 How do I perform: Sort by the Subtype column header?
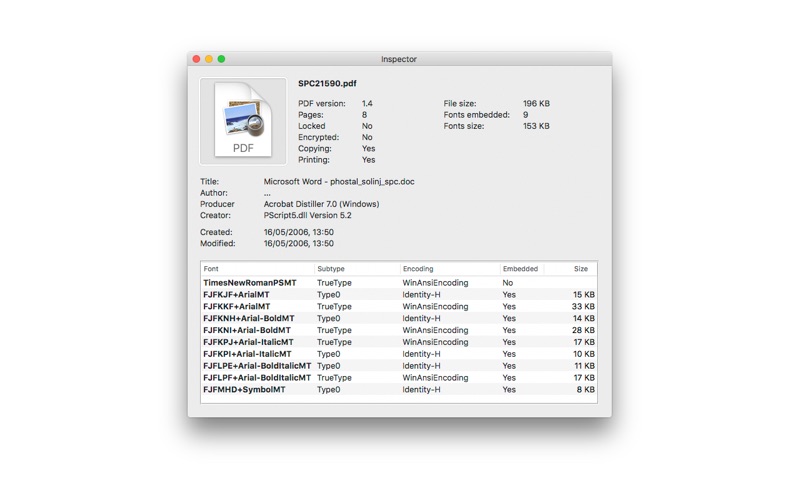coord(357,269)
